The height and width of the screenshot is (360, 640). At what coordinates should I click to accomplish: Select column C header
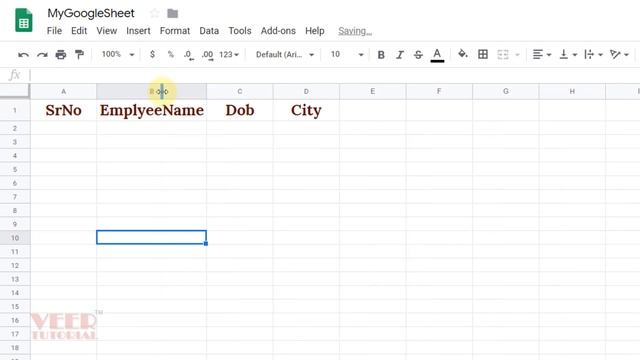(x=240, y=91)
